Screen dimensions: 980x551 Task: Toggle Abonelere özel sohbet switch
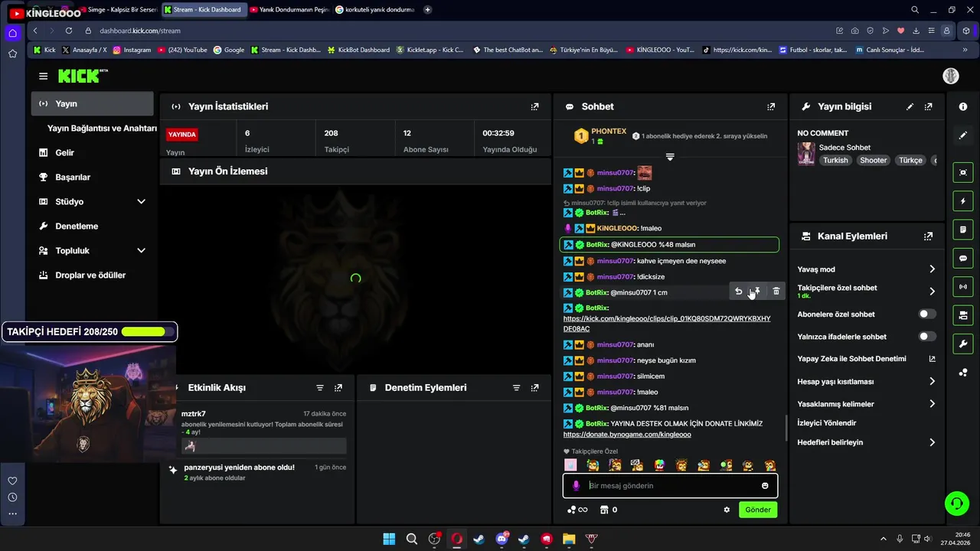(x=927, y=314)
